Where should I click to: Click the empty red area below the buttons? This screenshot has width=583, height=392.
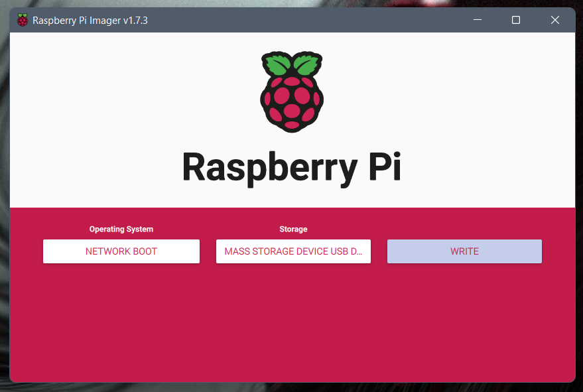[x=292, y=325]
